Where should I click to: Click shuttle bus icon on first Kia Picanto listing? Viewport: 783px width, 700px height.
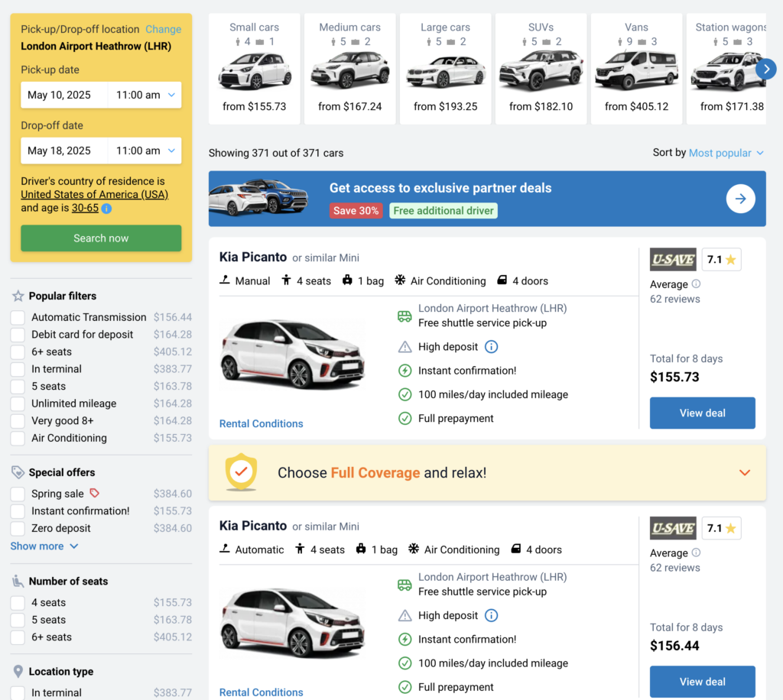404,316
